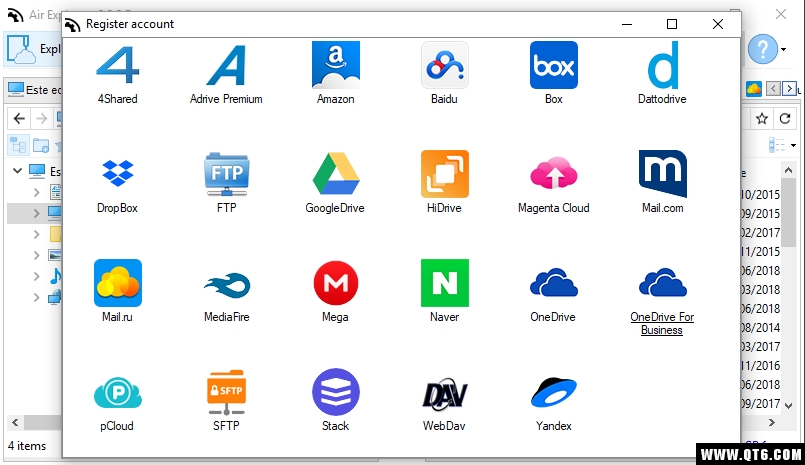This screenshot has width=805, height=465.
Task: Create new folder in left pane toolbar
Action: 41,146
